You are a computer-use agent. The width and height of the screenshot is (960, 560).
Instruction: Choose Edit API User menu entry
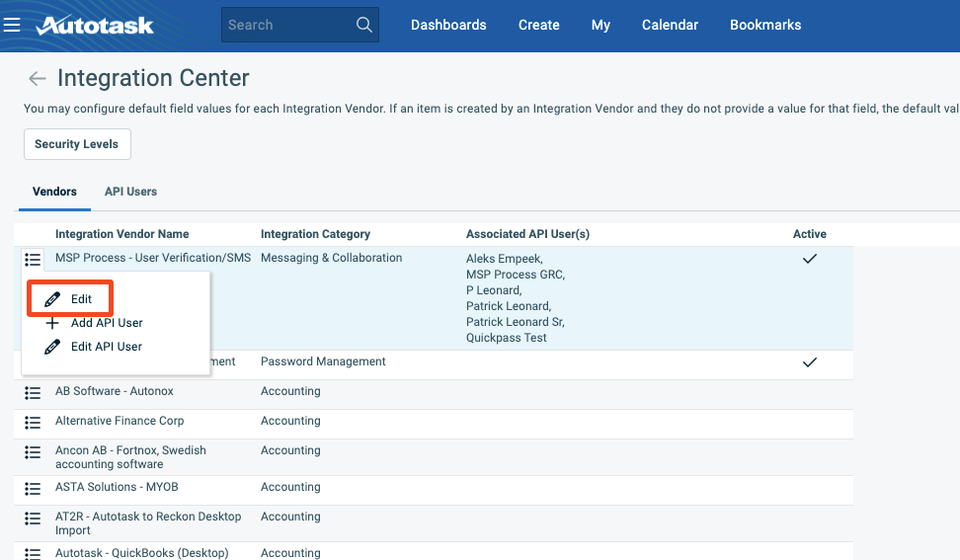pos(107,347)
